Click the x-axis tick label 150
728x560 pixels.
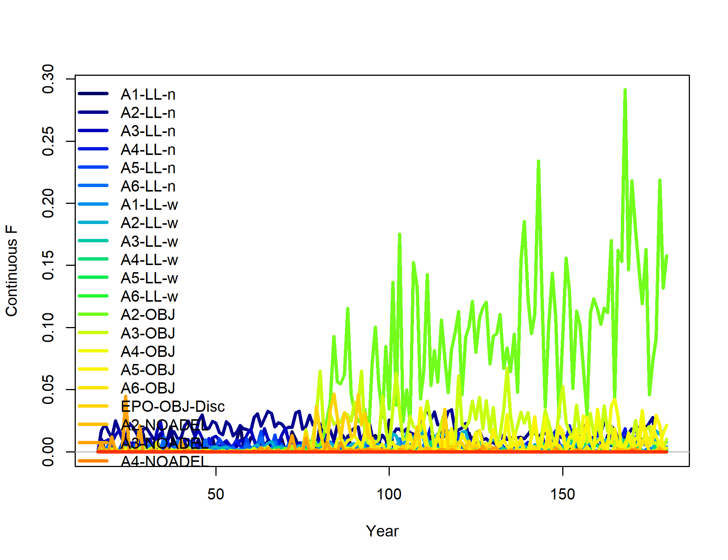click(x=562, y=494)
